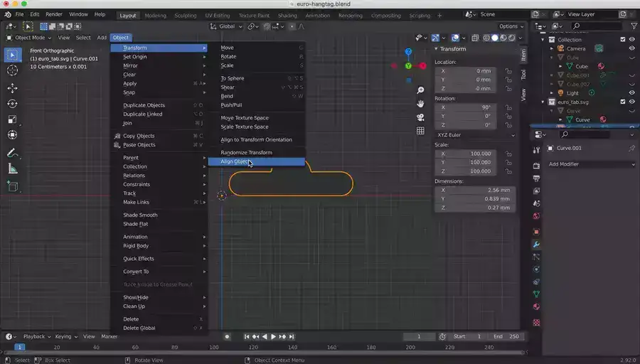
Task: Select the Cursor tool in the toolbar
Action: tap(12, 70)
